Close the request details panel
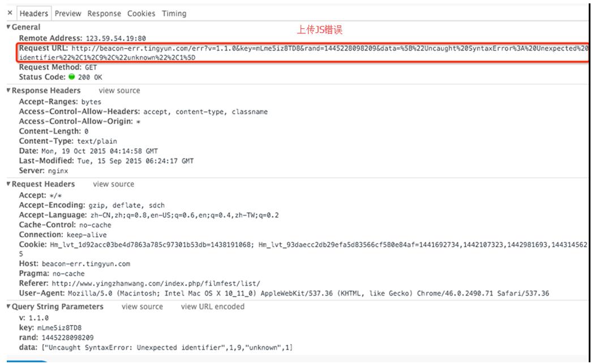This screenshot has height=364, width=591. pyautogui.click(x=10, y=14)
